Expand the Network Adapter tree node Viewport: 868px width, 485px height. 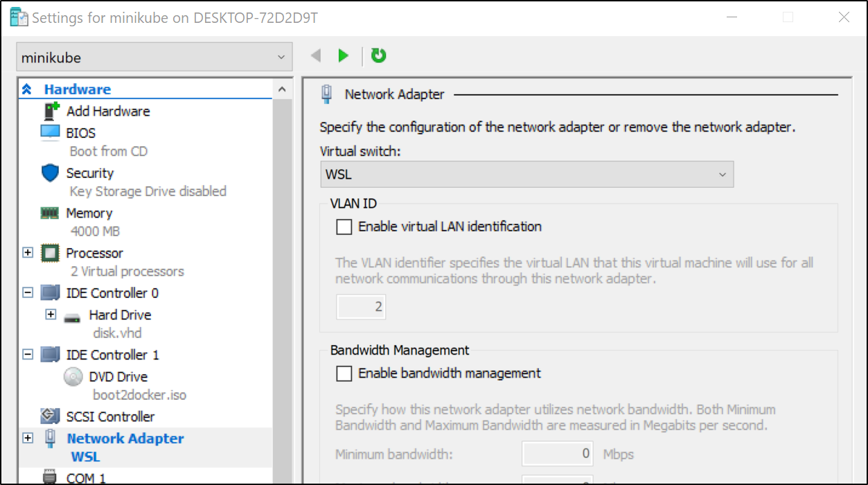[x=28, y=438]
